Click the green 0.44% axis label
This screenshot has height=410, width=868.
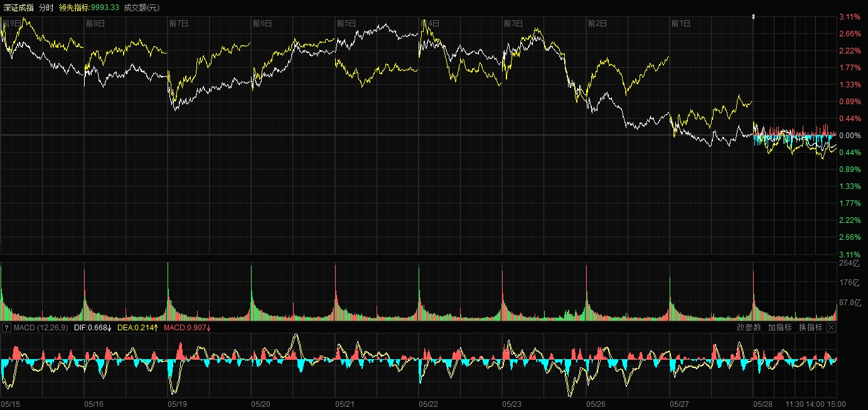pos(849,153)
